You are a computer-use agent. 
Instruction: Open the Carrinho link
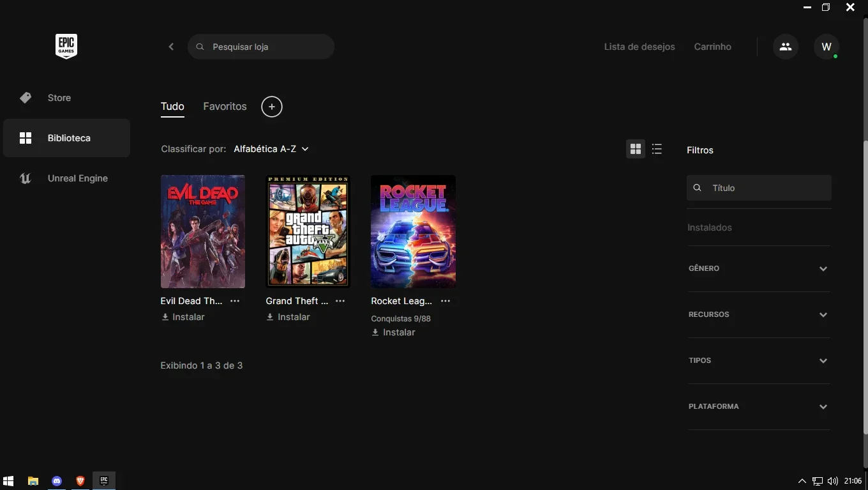coord(713,47)
